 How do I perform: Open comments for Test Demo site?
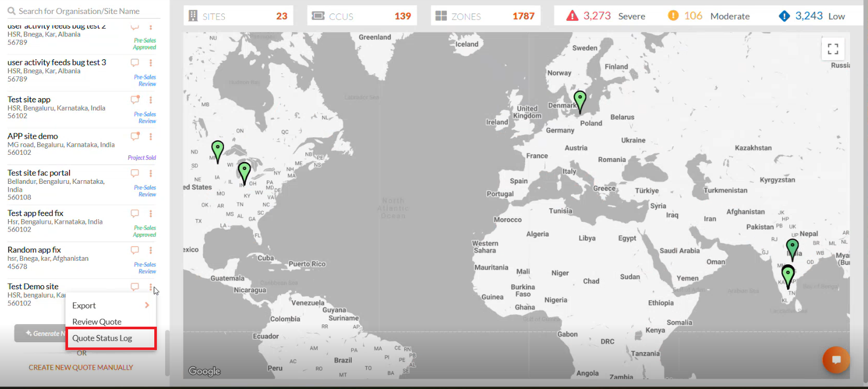[x=135, y=287]
